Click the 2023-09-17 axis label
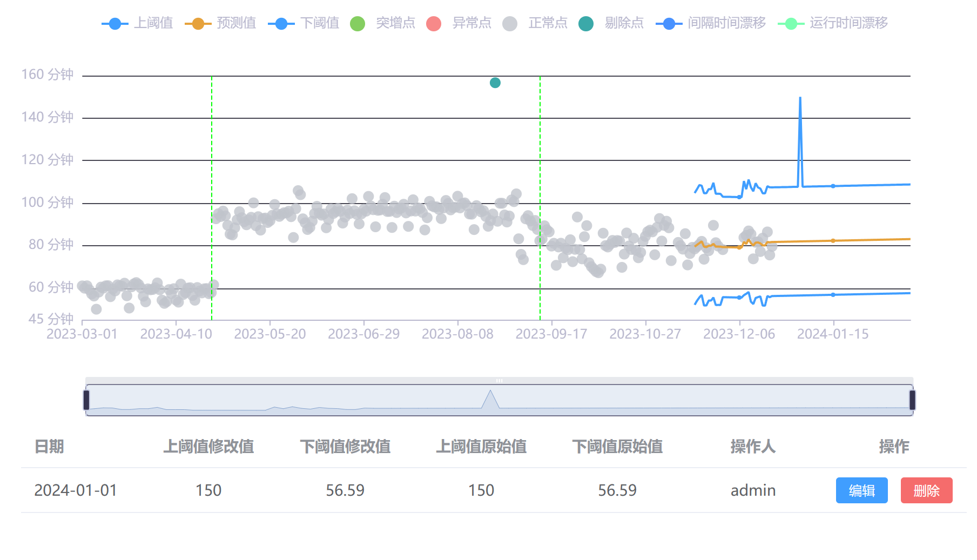The width and height of the screenshot is (977, 560). coord(551,334)
